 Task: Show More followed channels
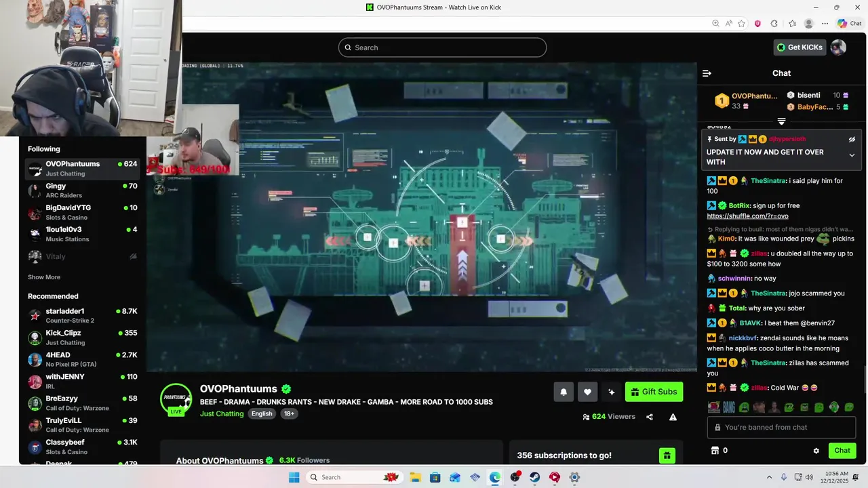[44, 277]
